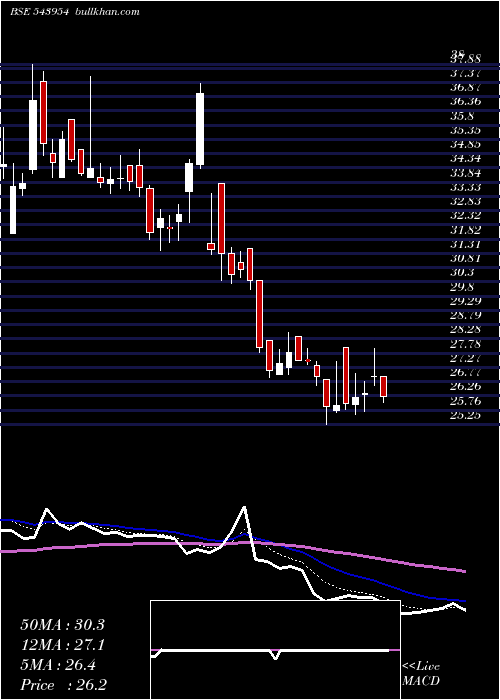Click the 34.34 price axis label

click(465, 158)
